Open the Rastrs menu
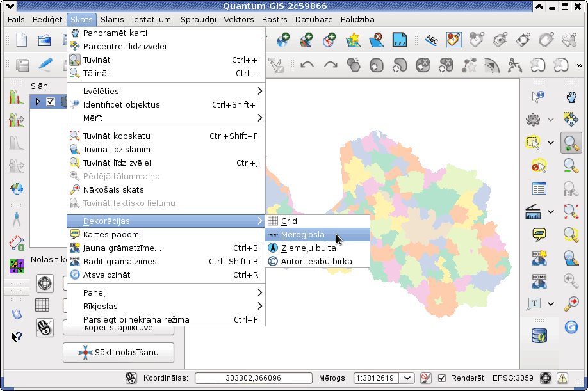This screenshot has width=588, height=391. [x=275, y=19]
